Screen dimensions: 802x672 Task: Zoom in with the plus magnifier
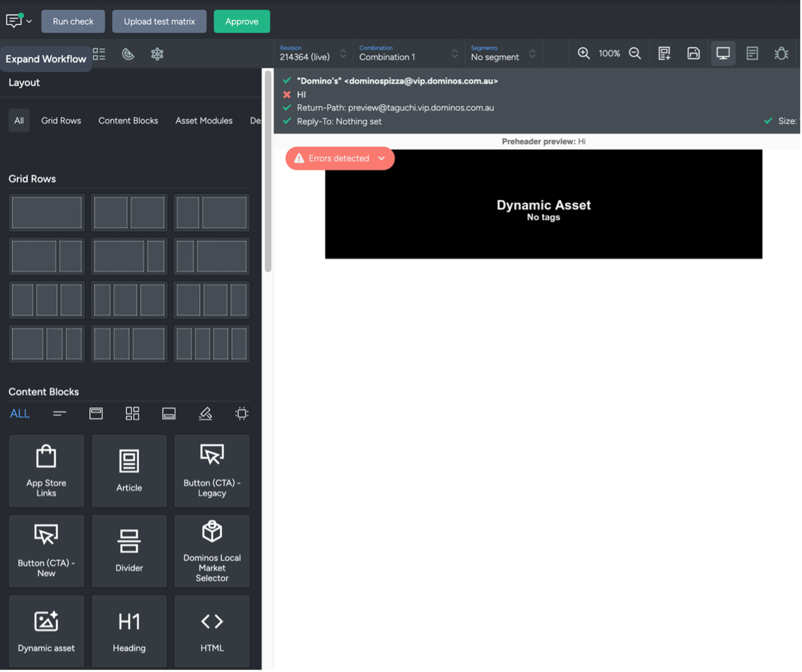coord(584,54)
